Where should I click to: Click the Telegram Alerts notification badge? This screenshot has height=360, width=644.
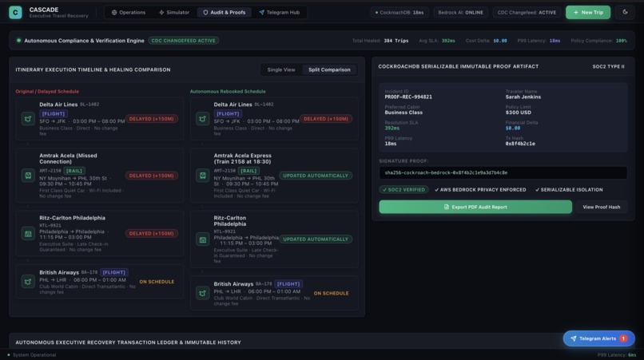623,338
